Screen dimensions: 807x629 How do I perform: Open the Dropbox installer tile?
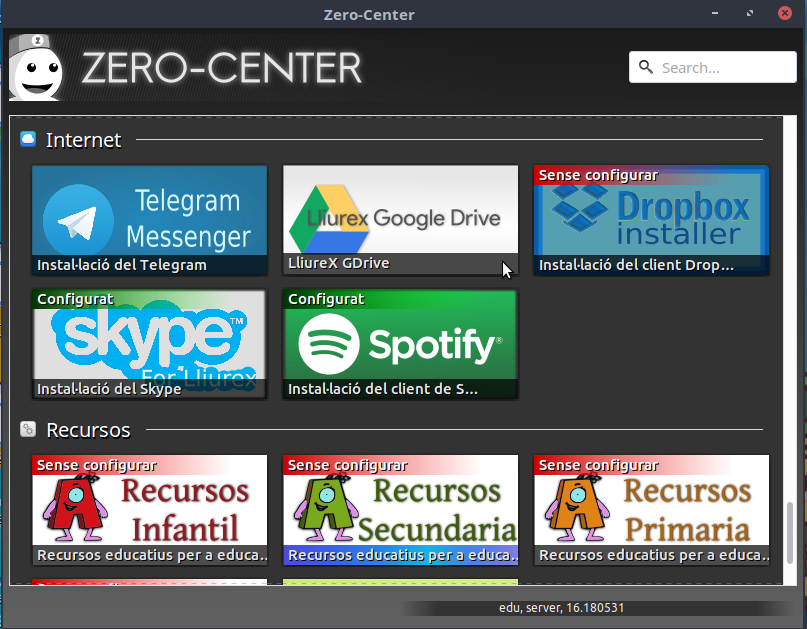[651, 220]
